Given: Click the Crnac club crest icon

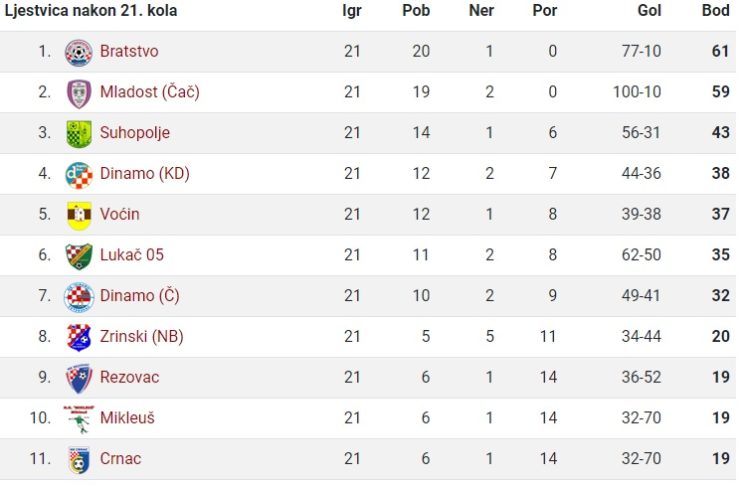Looking at the screenshot, I should point(78,460).
